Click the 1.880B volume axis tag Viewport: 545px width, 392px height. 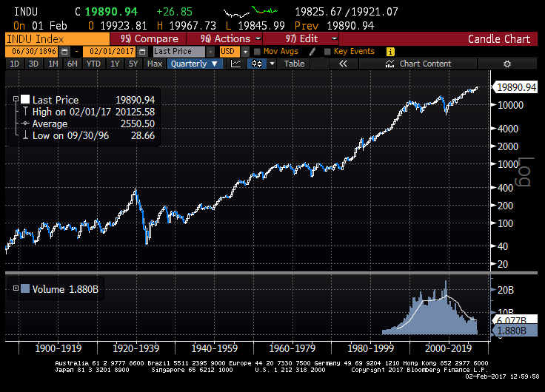coord(515,331)
